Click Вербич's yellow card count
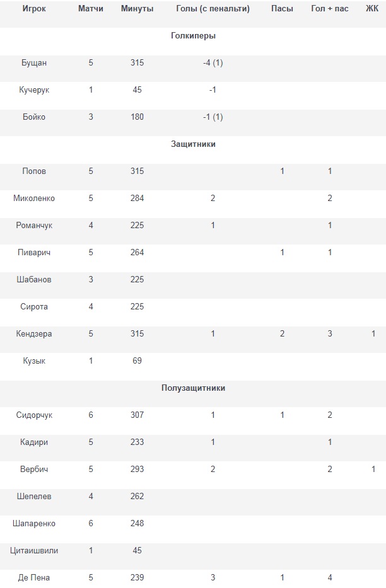 coord(373,470)
